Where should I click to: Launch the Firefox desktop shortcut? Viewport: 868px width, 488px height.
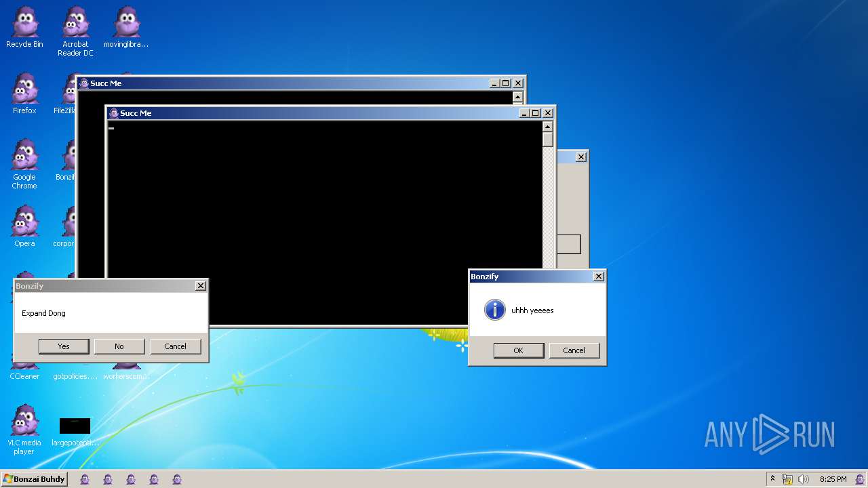(x=24, y=94)
